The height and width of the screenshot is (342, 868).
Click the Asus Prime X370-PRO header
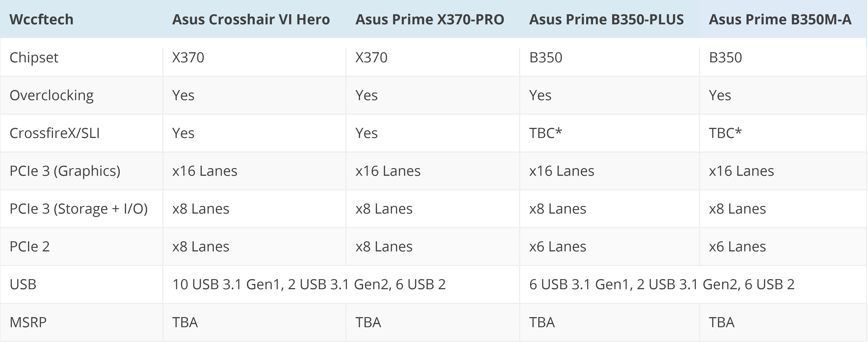(430, 19)
